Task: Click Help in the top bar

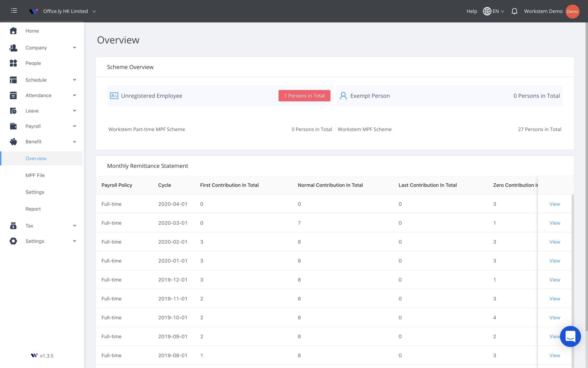Action: pyautogui.click(x=471, y=11)
